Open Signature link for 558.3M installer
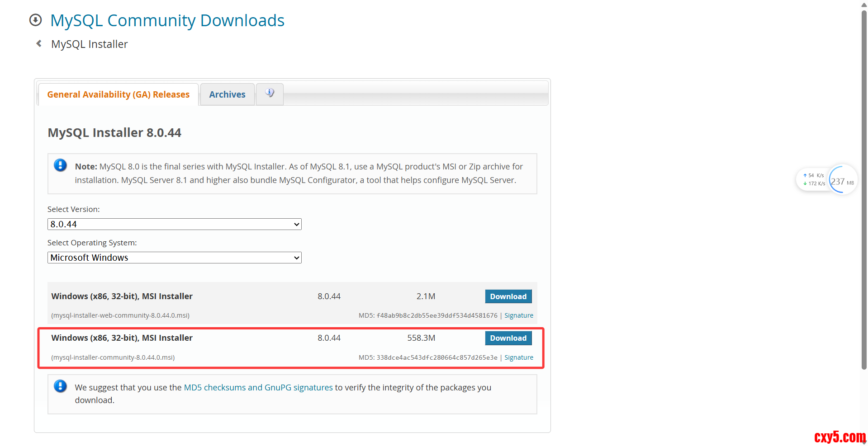 click(519, 357)
